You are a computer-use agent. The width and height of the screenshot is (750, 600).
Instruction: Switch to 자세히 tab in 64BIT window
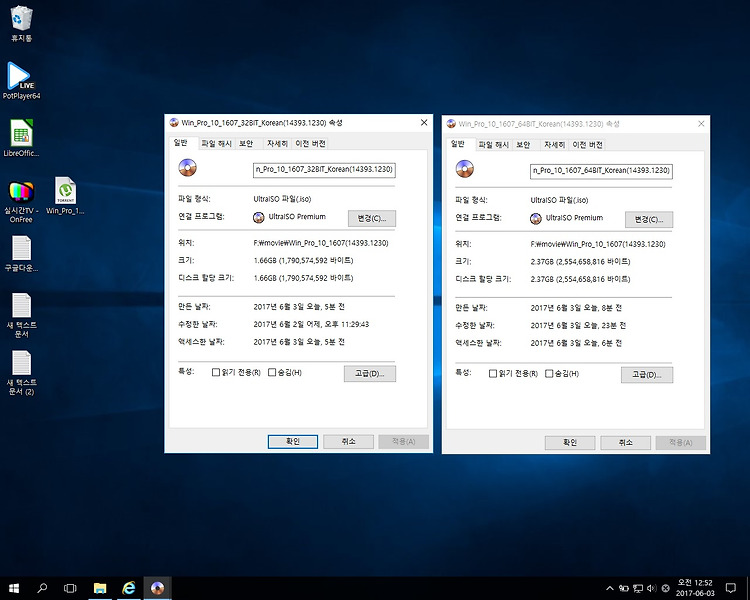click(x=554, y=144)
